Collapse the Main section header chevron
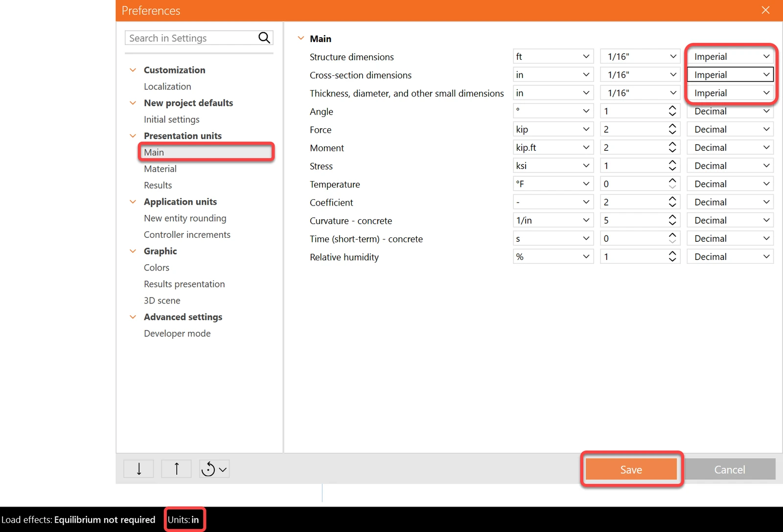 301,38
